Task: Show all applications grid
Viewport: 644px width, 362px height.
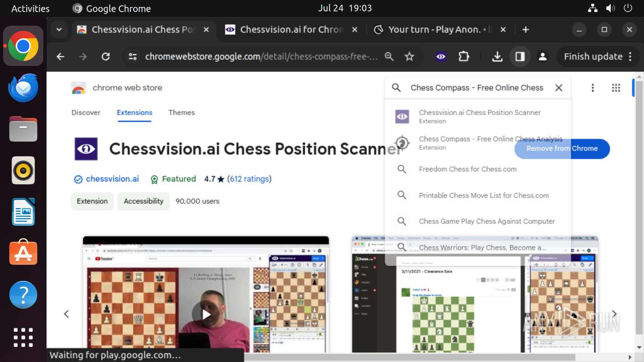Action: [x=23, y=336]
